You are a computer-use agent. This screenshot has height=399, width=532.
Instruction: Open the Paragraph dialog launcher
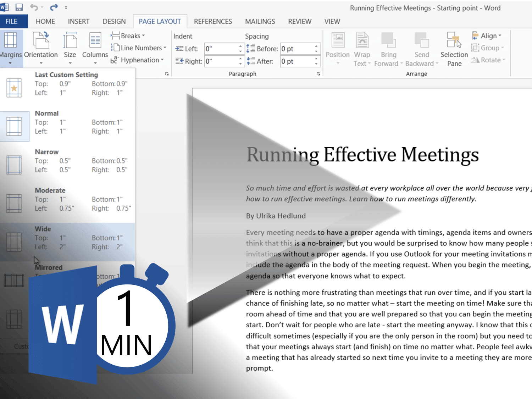click(x=318, y=74)
